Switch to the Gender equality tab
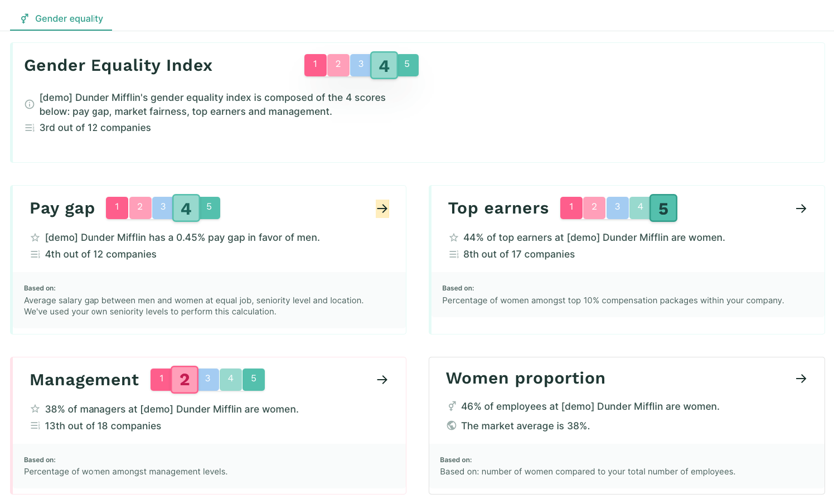Screen dimensions: 834x504 point(69,18)
